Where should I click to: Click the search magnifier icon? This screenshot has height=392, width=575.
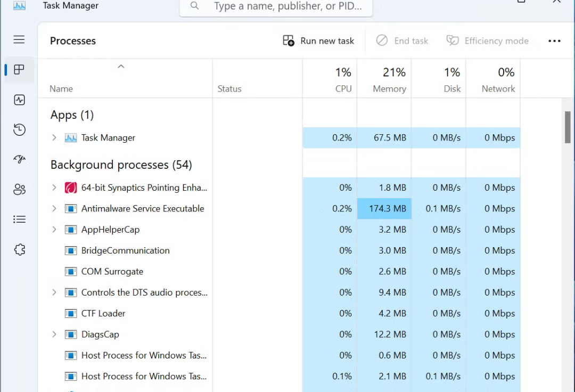click(194, 6)
